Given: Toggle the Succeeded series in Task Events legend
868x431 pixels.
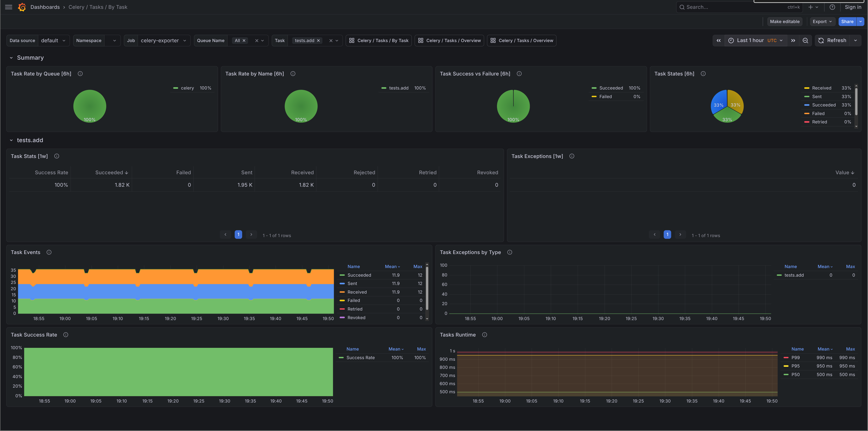Looking at the screenshot, I should [359, 275].
